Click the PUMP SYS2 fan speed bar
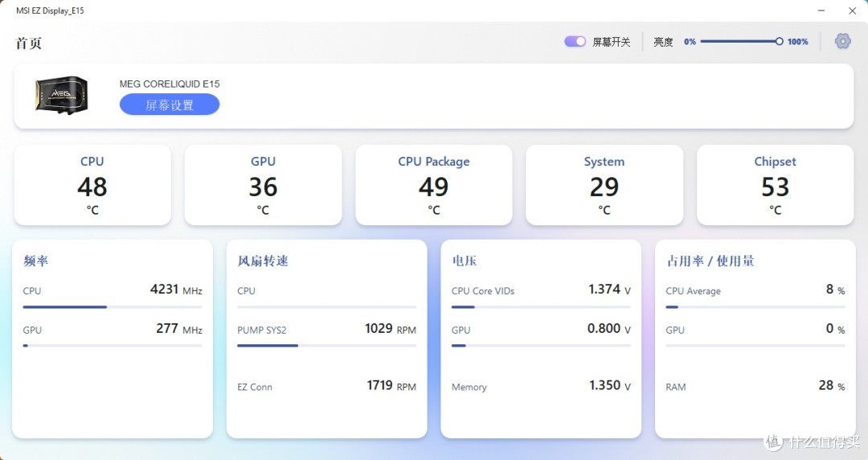Image resolution: width=868 pixels, height=460 pixels. [x=326, y=346]
